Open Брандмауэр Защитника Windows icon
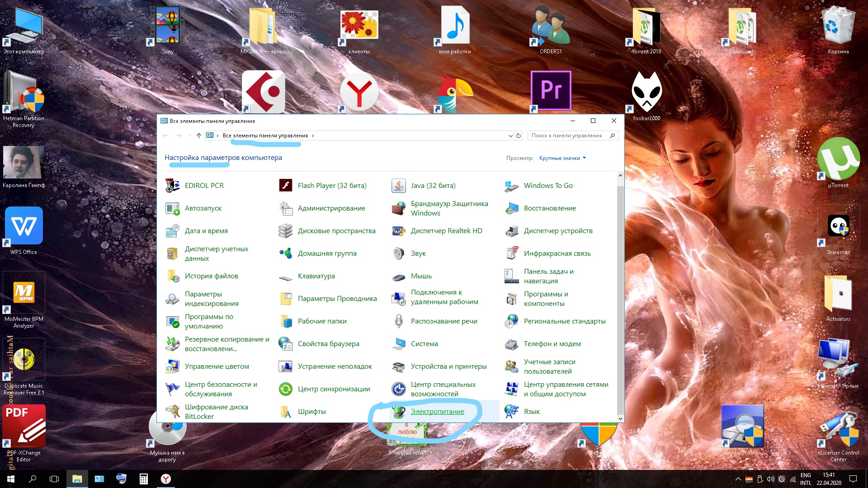 tap(398, 208)
